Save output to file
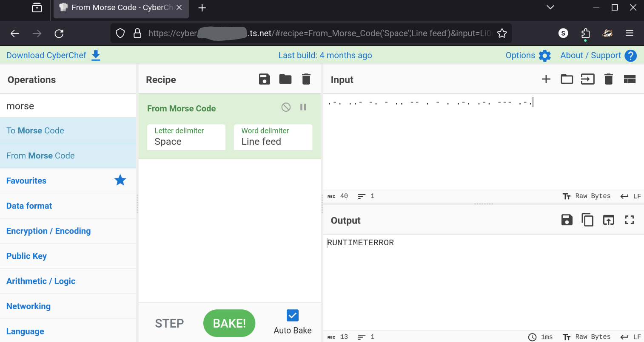The width and height of the screenshot is (644, 342). pos(567,220)
